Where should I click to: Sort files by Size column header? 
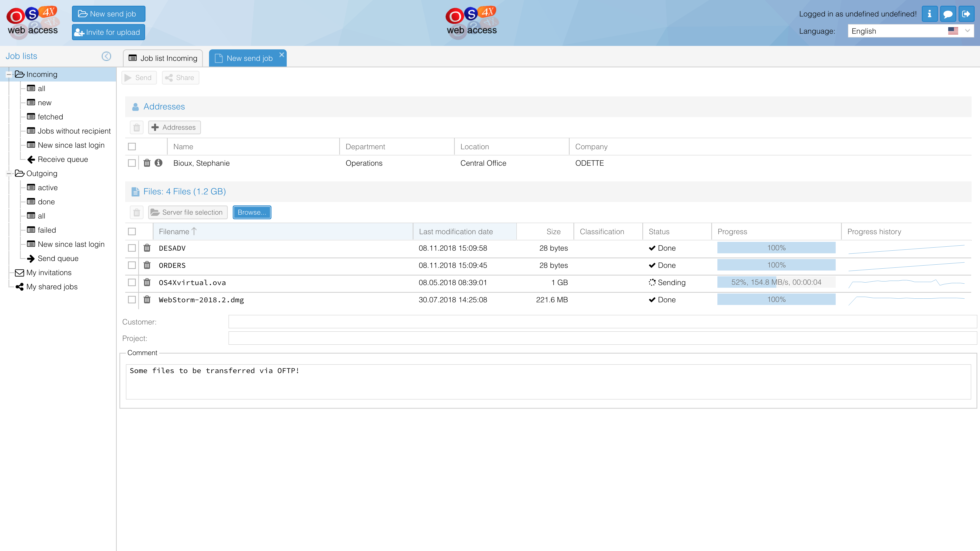coord(545,231)
